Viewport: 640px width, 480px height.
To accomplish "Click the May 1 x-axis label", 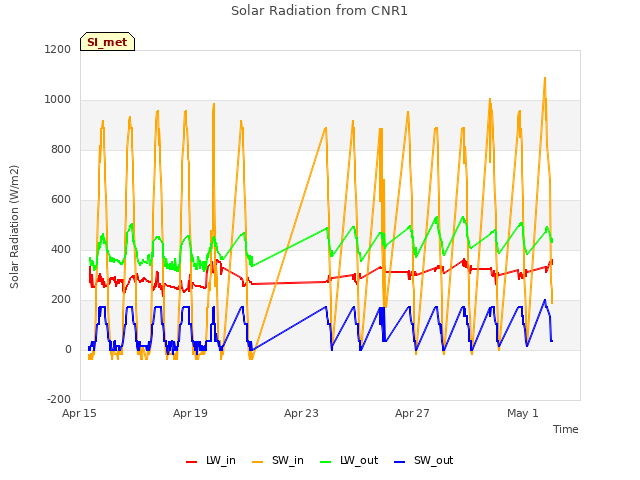I will point(523,413).
